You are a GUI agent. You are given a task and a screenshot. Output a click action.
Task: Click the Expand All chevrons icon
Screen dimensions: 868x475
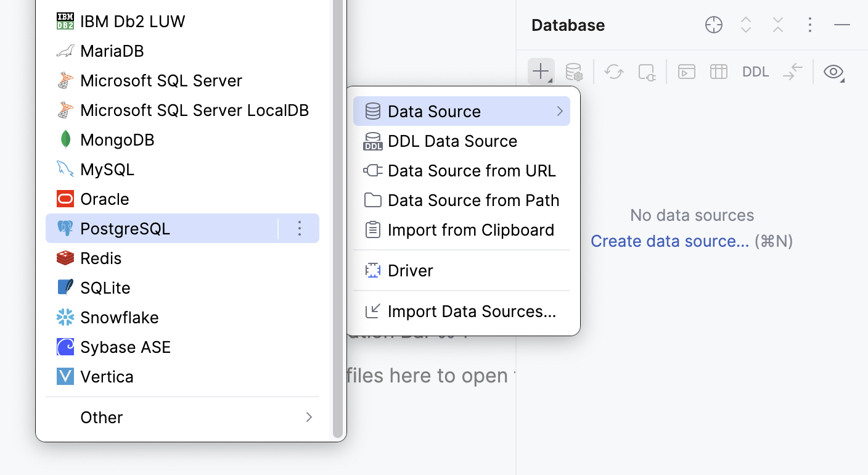click(x=745, y=25)
